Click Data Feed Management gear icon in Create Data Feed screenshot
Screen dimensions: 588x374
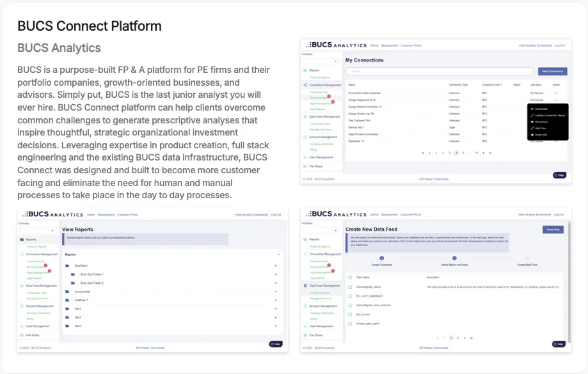pyautogui.click(x=305, y=286)
